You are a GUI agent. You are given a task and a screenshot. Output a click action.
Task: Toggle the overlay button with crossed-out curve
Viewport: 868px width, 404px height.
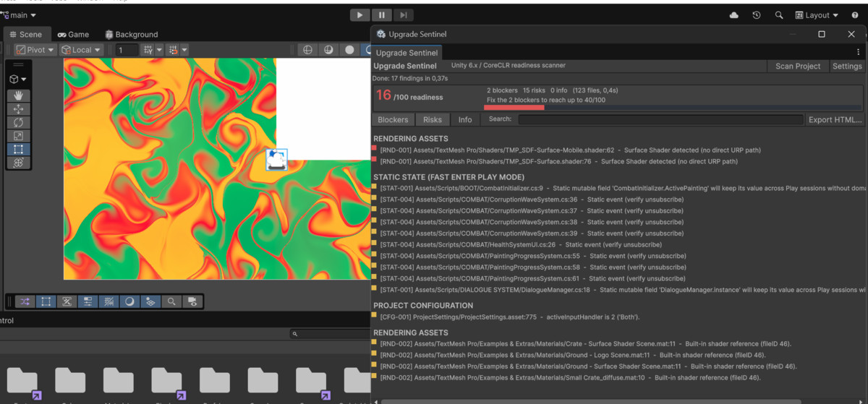pyautogui.click(x=67, y=301)
